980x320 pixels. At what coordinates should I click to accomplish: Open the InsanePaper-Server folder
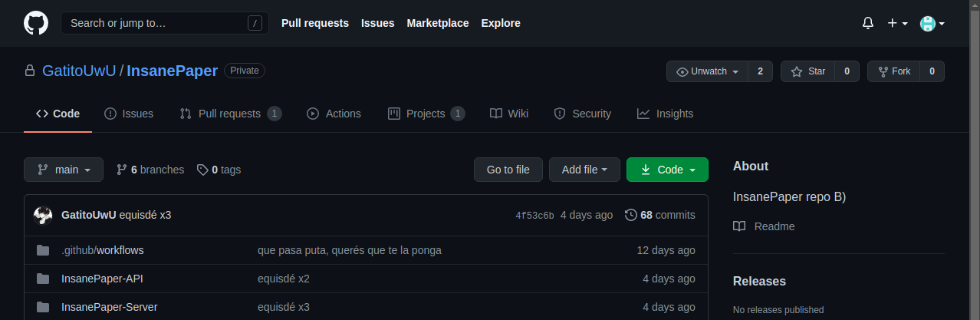coord(110,307)
